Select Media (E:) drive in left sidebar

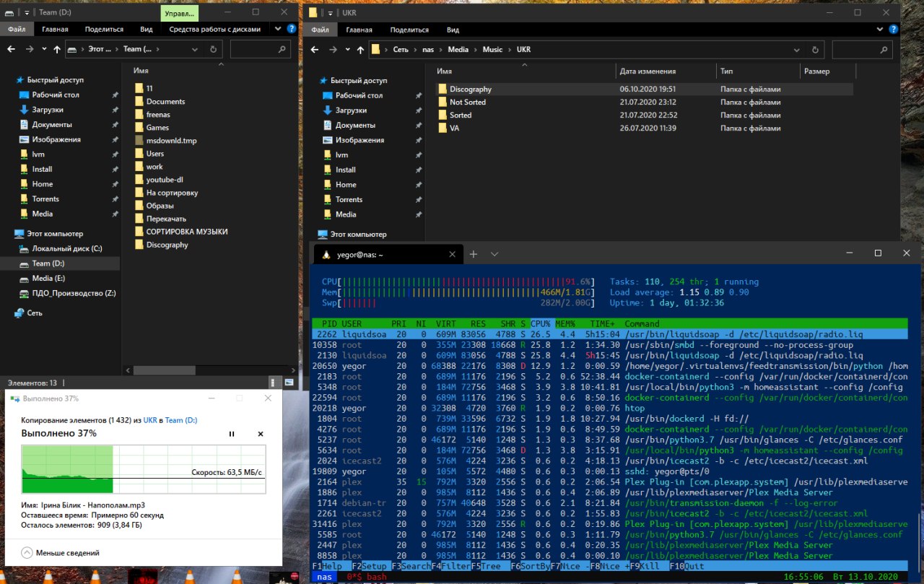tap(48, 278)
